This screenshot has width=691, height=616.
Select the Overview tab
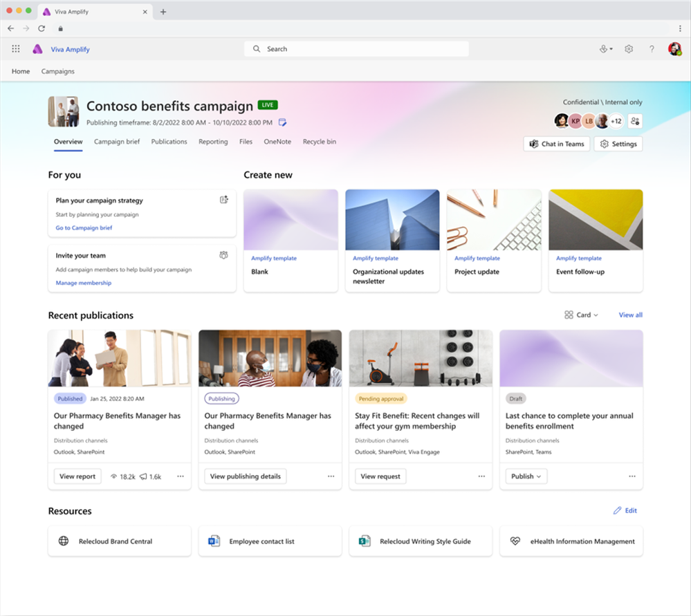(x=68, y=142)
